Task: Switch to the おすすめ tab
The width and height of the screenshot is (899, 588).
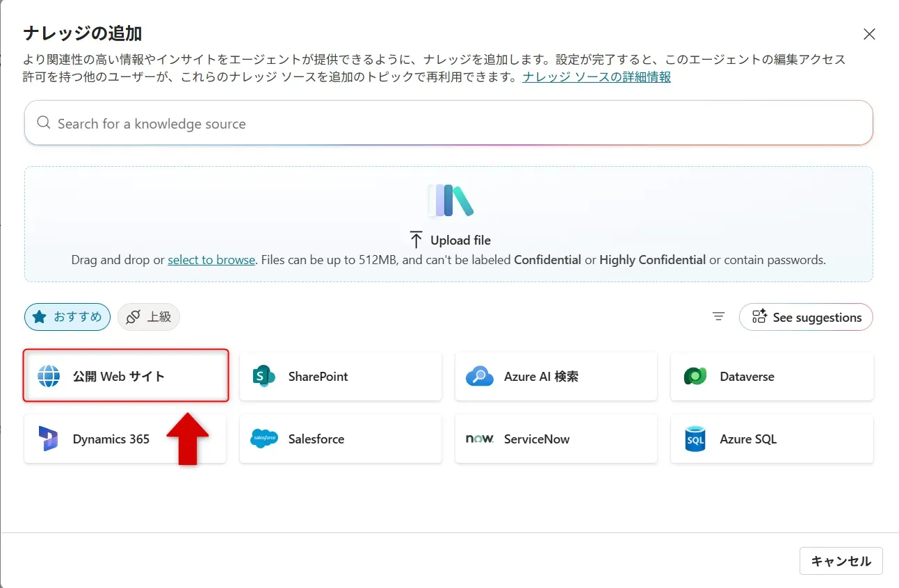Action: coord(67,317)
